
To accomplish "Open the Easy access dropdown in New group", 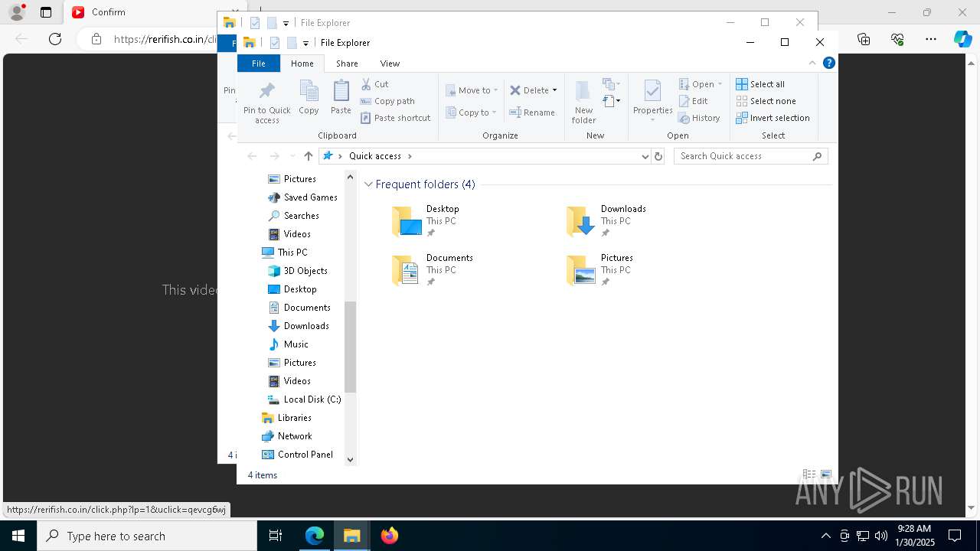I will tap(611, 101).
